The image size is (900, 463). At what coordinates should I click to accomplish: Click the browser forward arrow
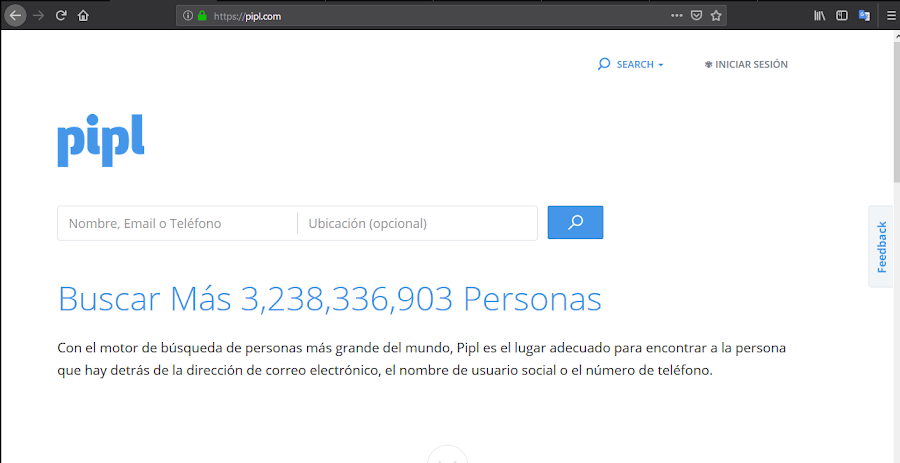(x=38, y=16)
